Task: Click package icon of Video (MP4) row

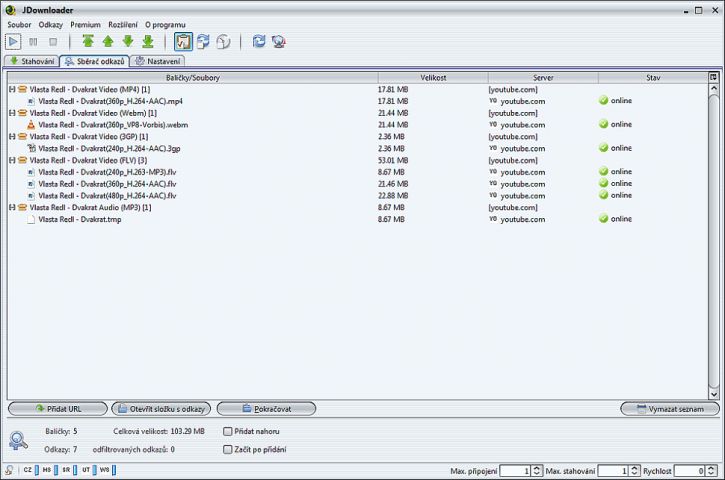Action: (x=22, y=89)
